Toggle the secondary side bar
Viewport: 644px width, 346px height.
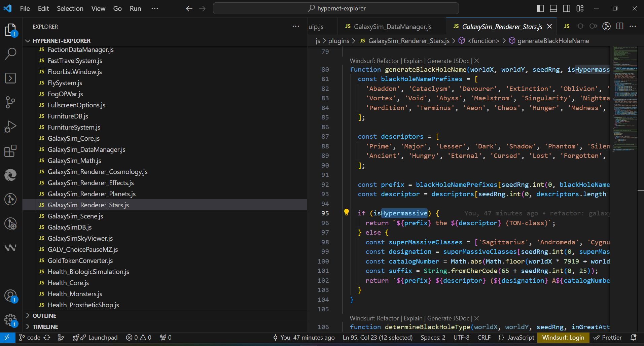[567, 8]
